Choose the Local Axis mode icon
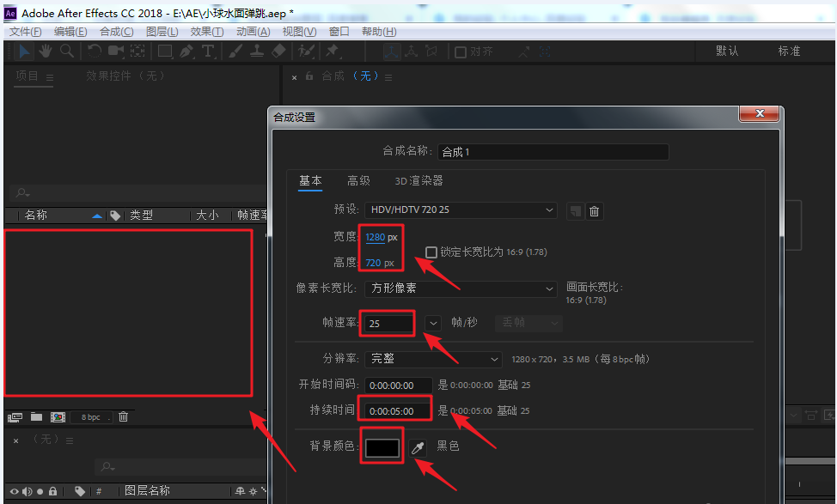Viewport: 837px width, 504px height. click(x=391, y=52)
